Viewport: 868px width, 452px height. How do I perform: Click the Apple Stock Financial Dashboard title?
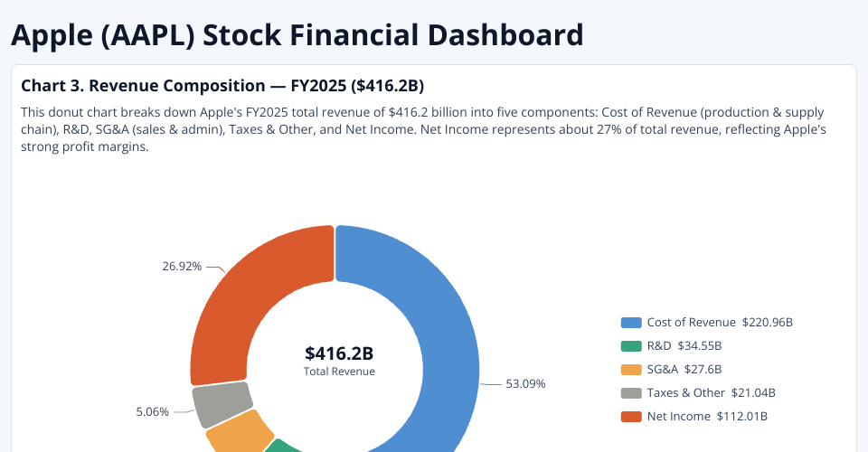coord(297,35)
